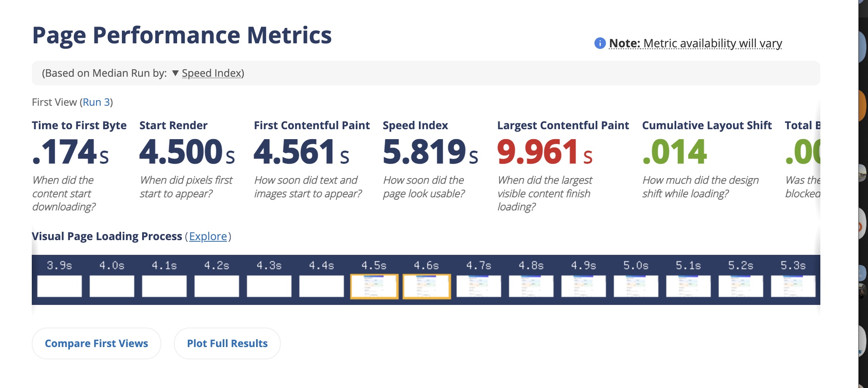Select the highlighted frame at 4.6s
This screenshot has width=868, height=388.
coord(426,286)
